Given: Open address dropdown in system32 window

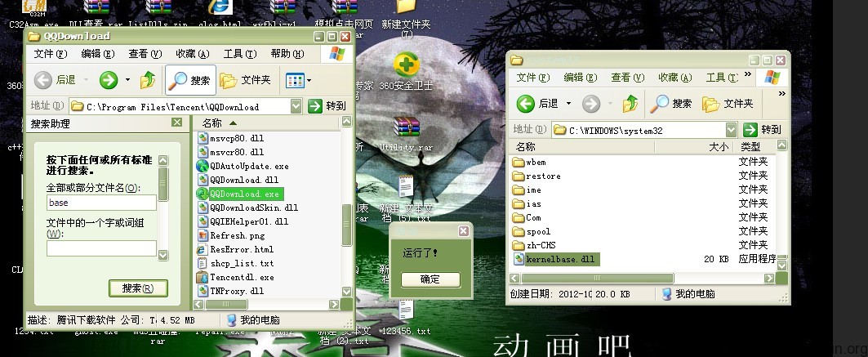Looking at the screenshot, I should 732,130.
